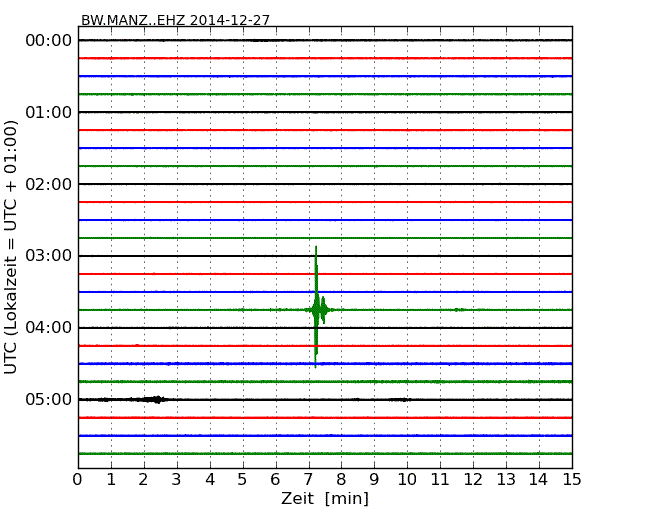Select the 05:00 time label
This screenshot has height=520, width=650.
point(48,400)
